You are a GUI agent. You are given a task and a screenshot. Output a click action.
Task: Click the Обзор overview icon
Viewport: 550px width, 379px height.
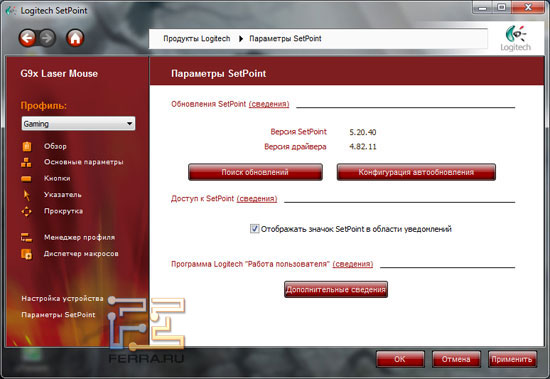pos(27,146)
